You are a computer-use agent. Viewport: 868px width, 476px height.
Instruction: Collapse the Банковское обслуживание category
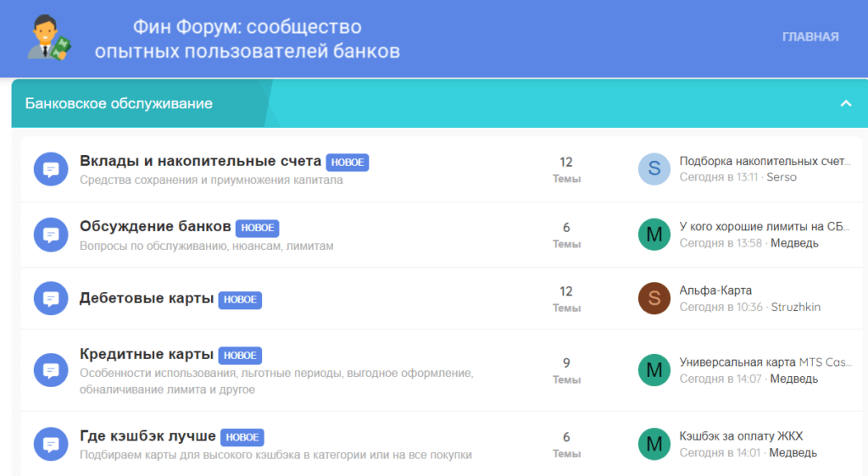coord(845,103)
